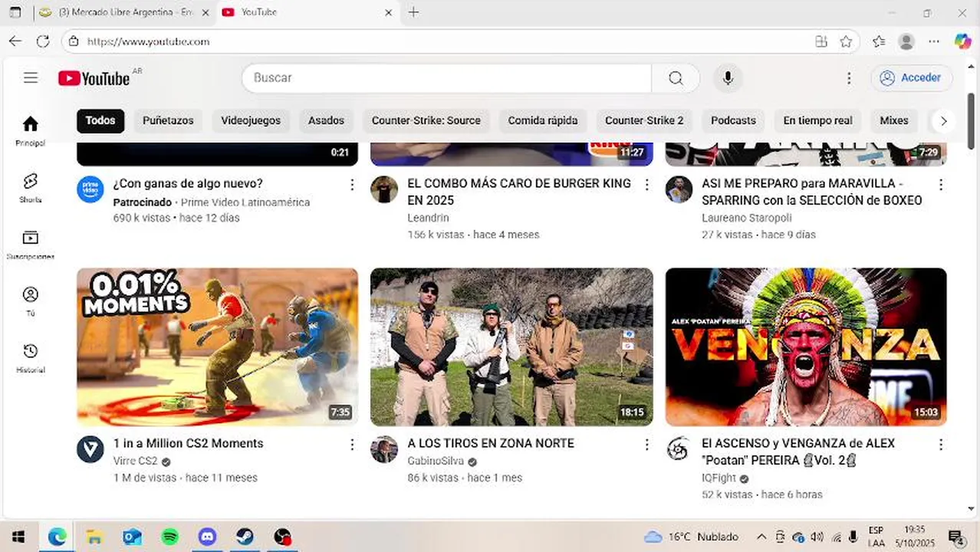Screen dimensions: 980x552
Task: Play the VENGANZA Poatan Pereira thumbnail
Action: pos(806,347)
